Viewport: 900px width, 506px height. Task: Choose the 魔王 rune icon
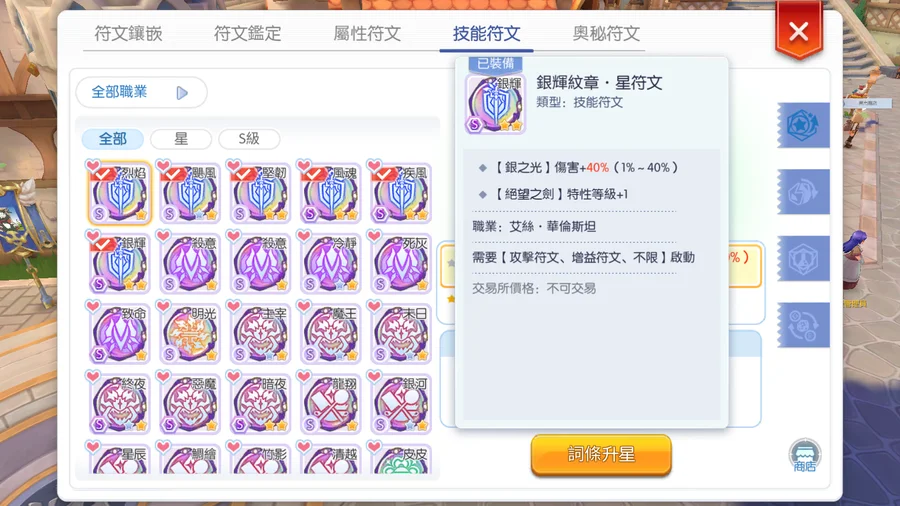331,334
